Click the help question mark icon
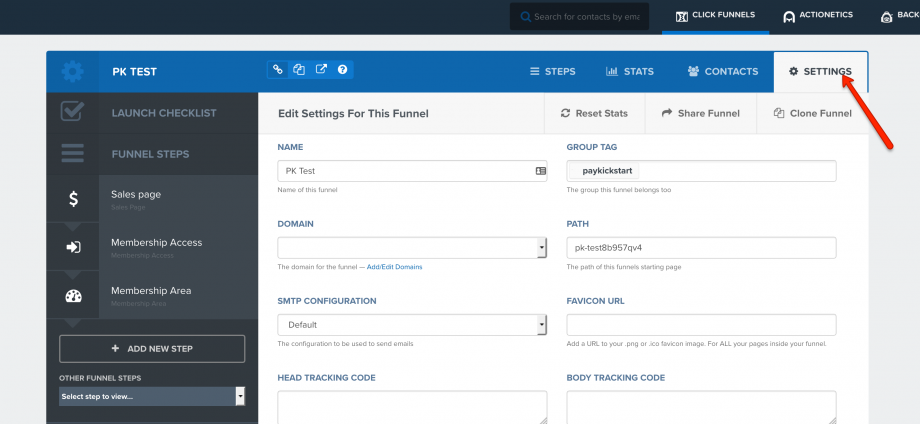920x424 pixels. tap(342, 70)
